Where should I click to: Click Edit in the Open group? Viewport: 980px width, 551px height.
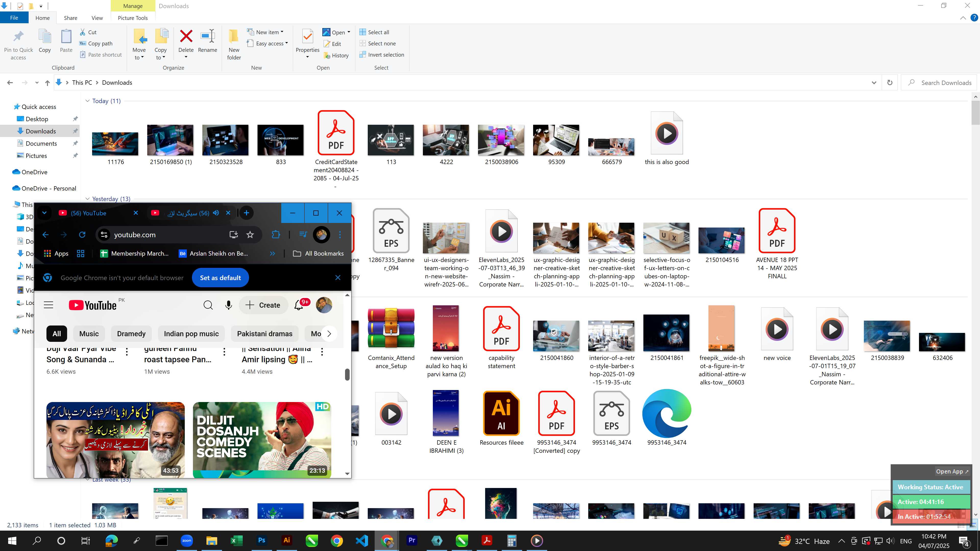click(x=332, y=44)
